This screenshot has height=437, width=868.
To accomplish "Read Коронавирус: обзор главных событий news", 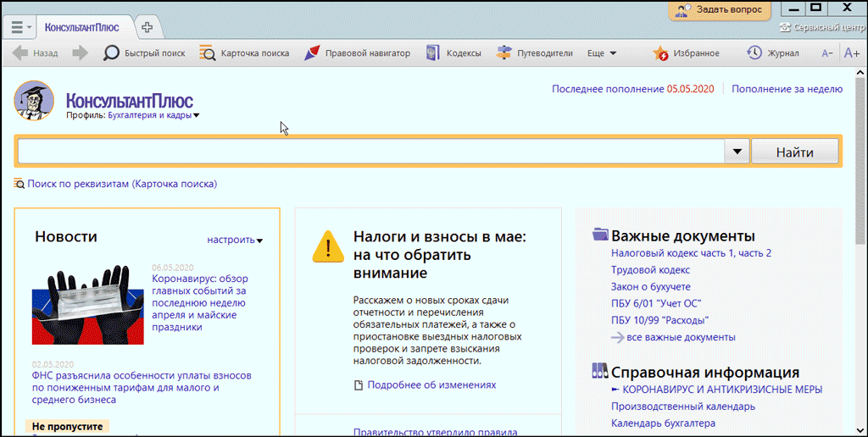I will click(x=200, y=302).
